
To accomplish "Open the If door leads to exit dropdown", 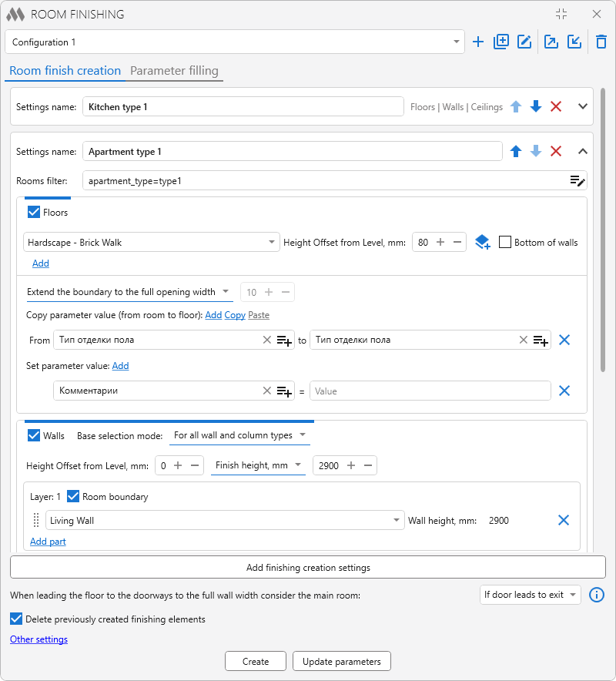I will click(x=530, y=595).
